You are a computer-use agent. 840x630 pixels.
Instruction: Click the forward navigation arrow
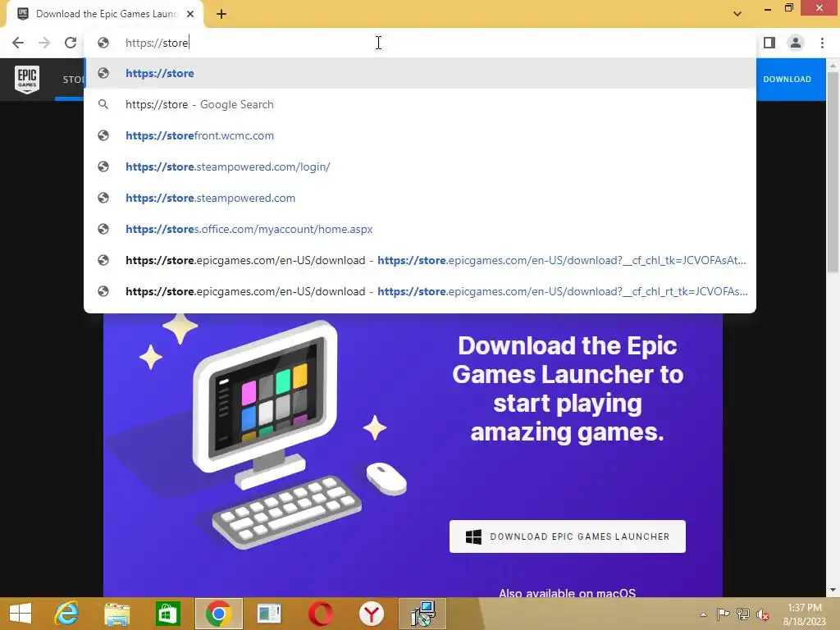(x=44, y=43)
